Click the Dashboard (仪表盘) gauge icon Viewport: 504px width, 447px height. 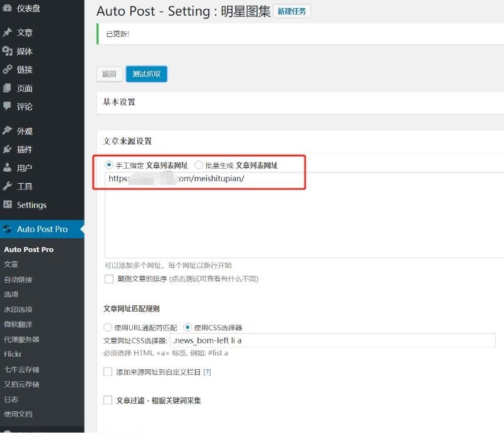pos(7,8)
